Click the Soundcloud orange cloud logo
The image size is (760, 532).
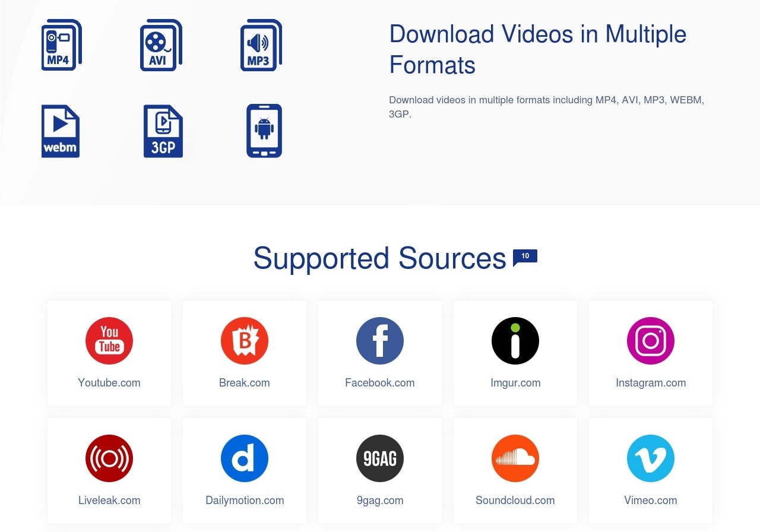click(x=515, y=458)
